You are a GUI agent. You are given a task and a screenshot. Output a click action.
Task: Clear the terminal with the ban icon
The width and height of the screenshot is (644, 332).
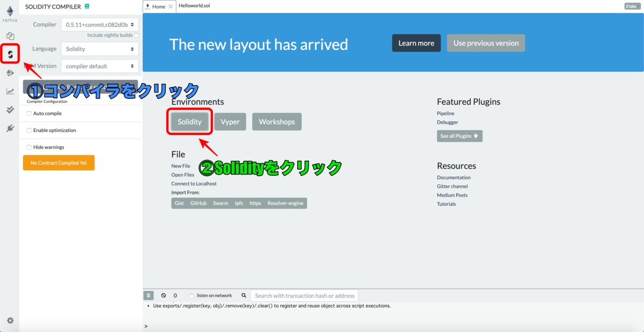click(x=164, y=295)
